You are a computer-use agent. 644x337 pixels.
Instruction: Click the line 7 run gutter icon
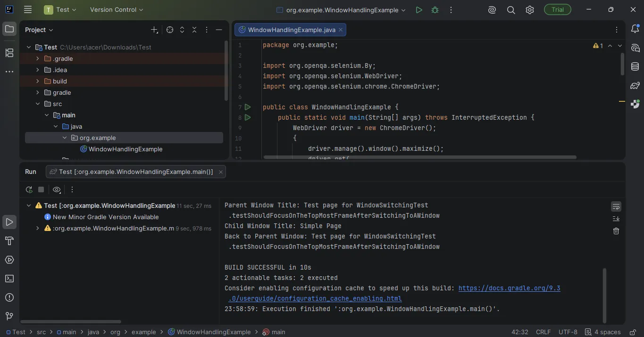click(248, 107)
